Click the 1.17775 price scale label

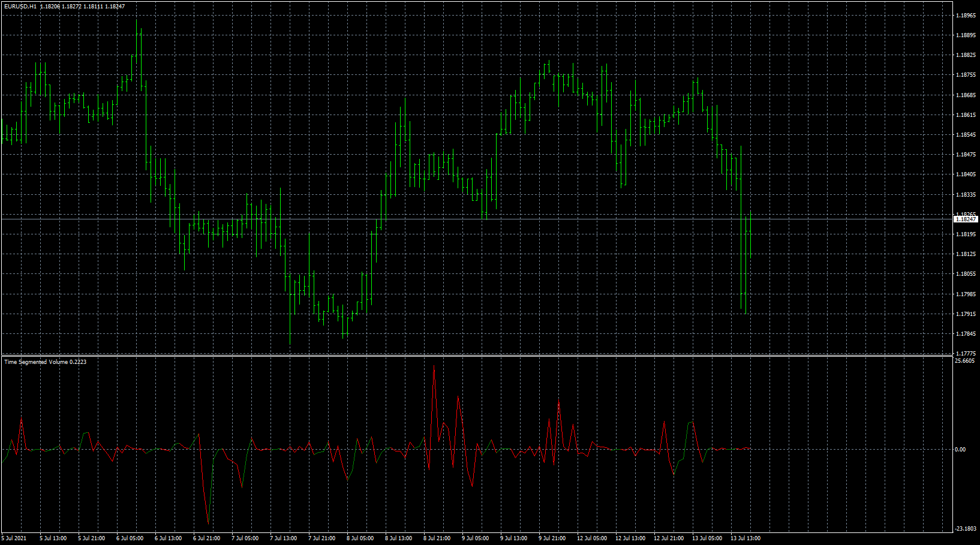(x=966, y=354)
